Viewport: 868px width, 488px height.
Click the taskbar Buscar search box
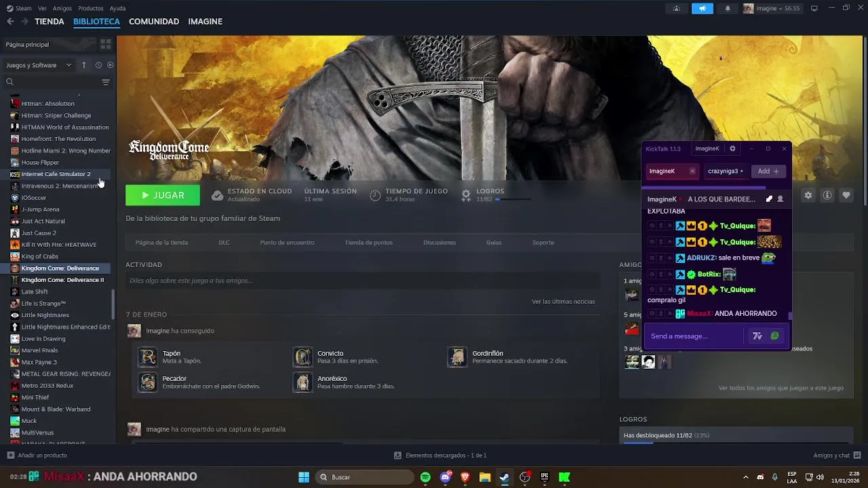[x=366, y=477]
